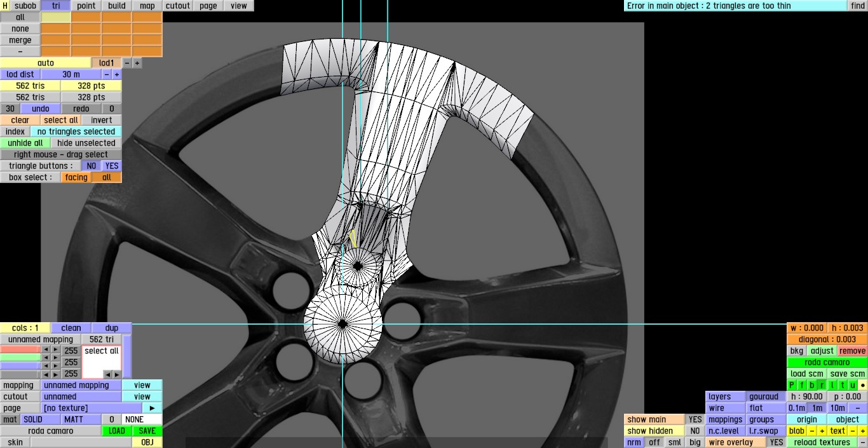This screenshot has height=448, width=868.
Task: Adjust the red color slider
Action: (20, 350)
